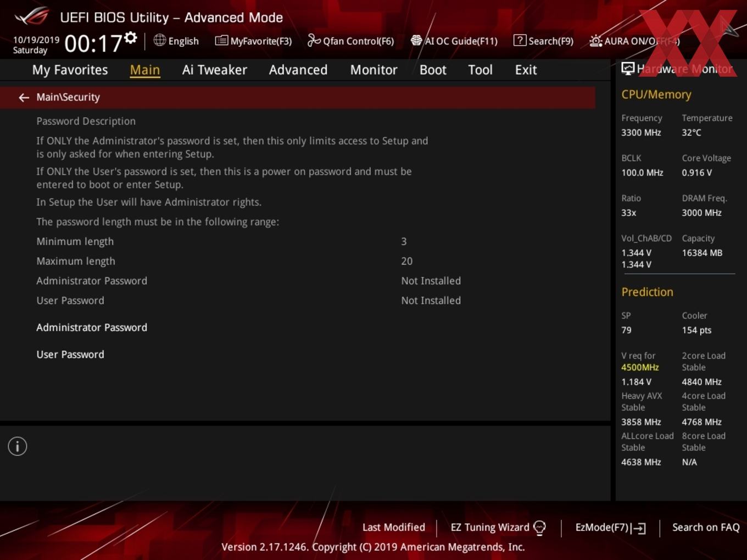Click the 10/19/2019 date text
Image resolution: width=747 pixels, height=560 pixels.
point(36,40)
